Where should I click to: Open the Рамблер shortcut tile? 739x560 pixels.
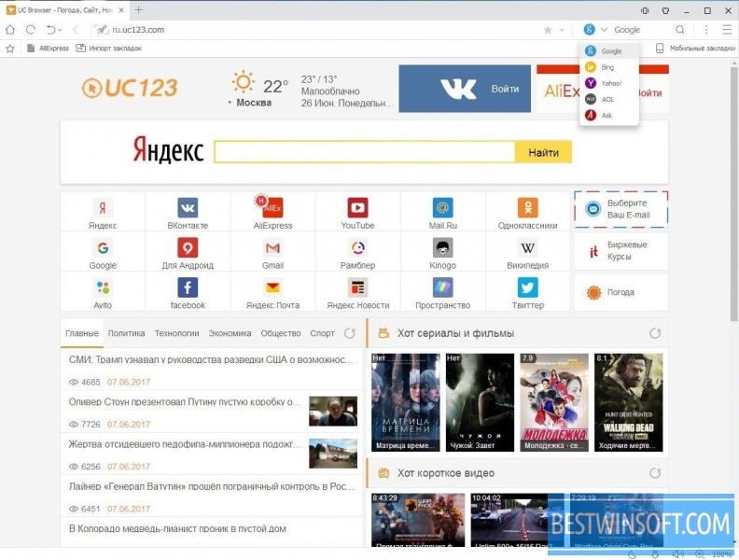357,252
